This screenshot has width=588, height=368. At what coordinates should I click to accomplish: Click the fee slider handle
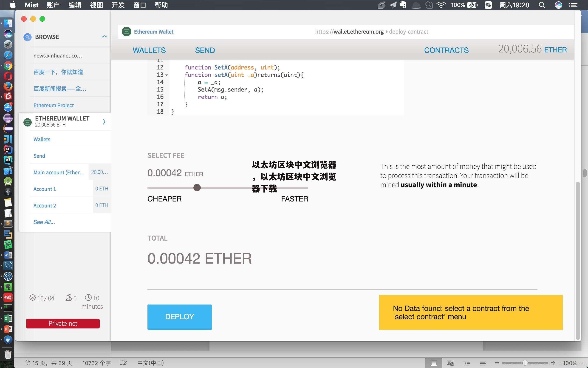tap(197, 188)
